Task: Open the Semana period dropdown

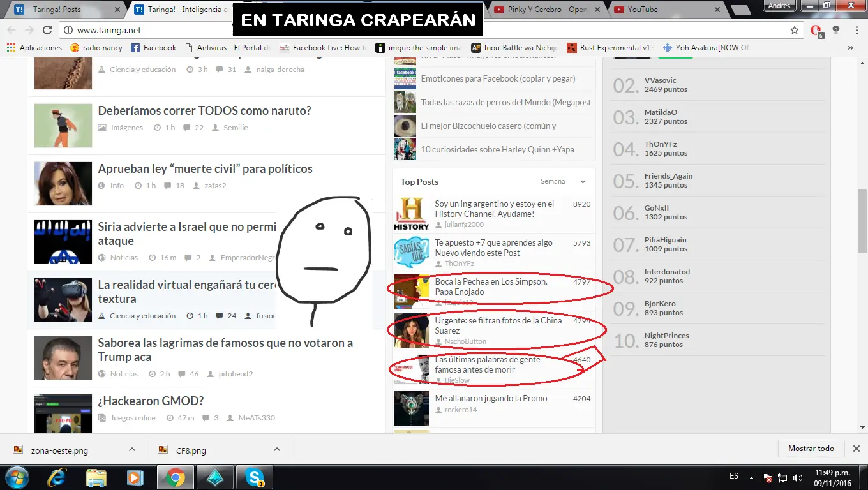Action: pyautogui.click(x=564, y=182)
